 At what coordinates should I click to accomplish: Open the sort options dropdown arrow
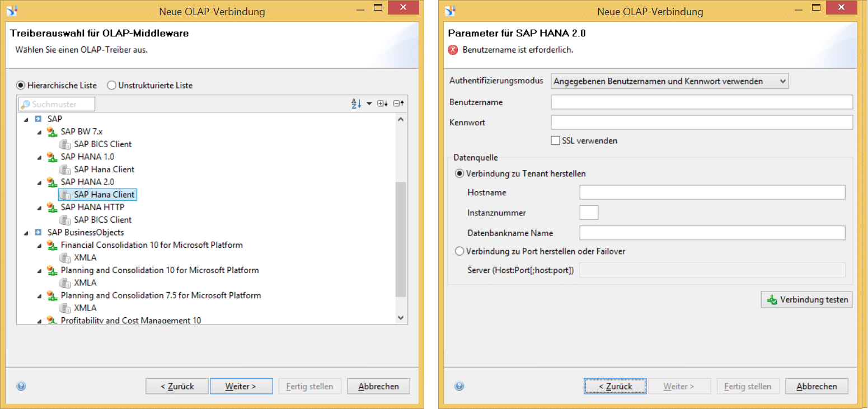pos(369,104)
